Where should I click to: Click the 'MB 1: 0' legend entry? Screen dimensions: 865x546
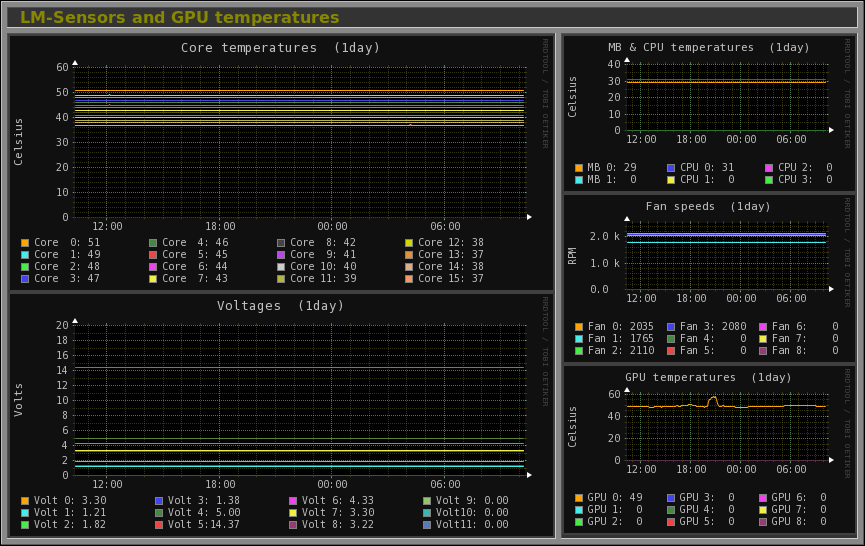pos(606,180)
